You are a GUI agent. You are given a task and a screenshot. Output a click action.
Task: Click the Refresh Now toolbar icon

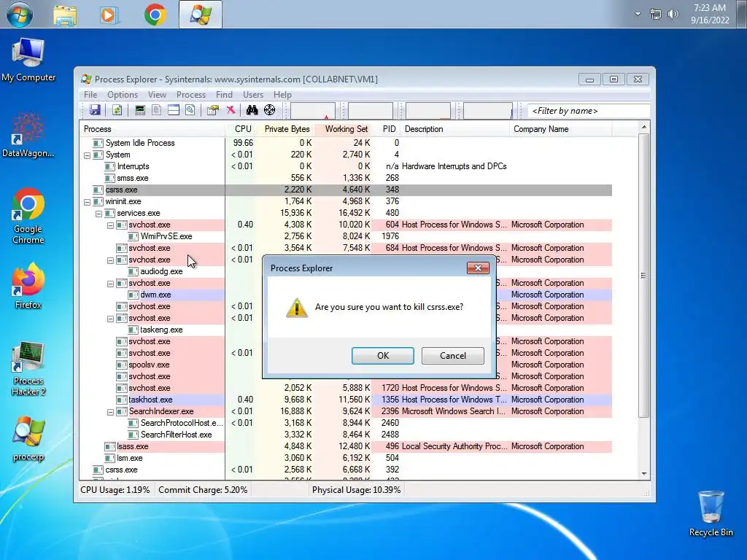click(x=117, y=111)
